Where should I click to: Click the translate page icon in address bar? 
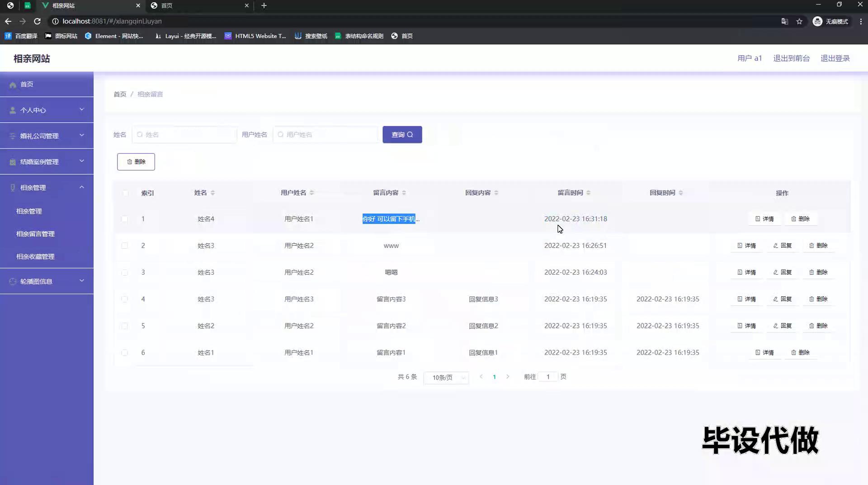pos(784,21)
